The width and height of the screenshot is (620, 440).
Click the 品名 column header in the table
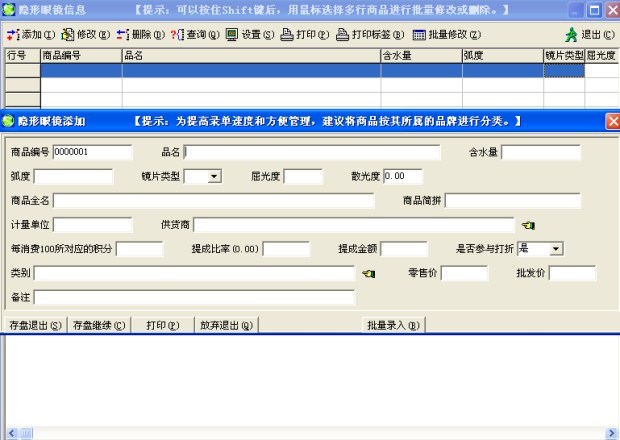[250, 56]
